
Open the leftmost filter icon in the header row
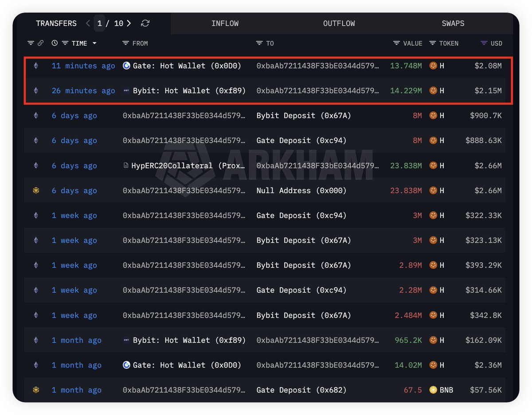click(31, 43)
